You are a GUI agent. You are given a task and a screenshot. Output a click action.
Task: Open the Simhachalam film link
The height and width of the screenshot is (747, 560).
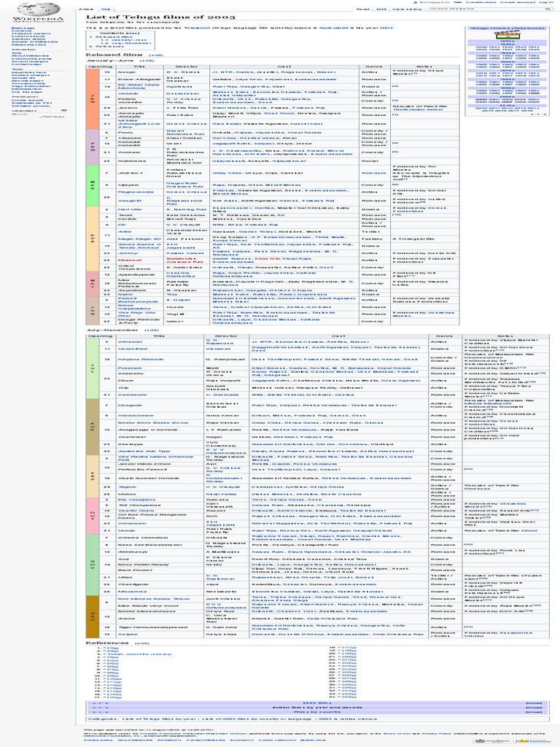[x=136, y=415]
